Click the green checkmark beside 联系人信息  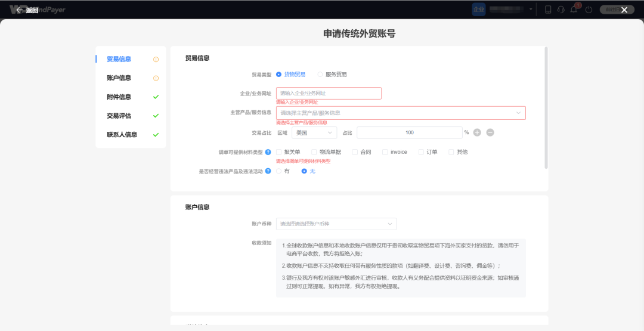click(x=156, y=135)
